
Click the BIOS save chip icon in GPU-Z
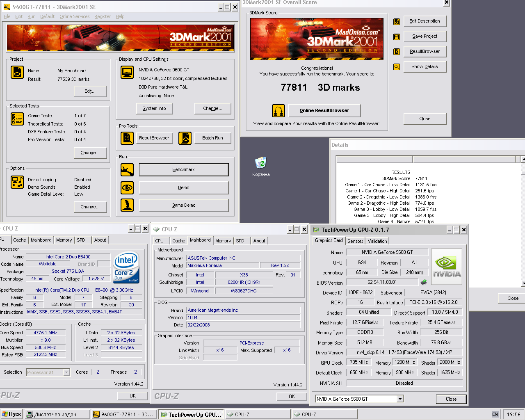coord(424,282)
